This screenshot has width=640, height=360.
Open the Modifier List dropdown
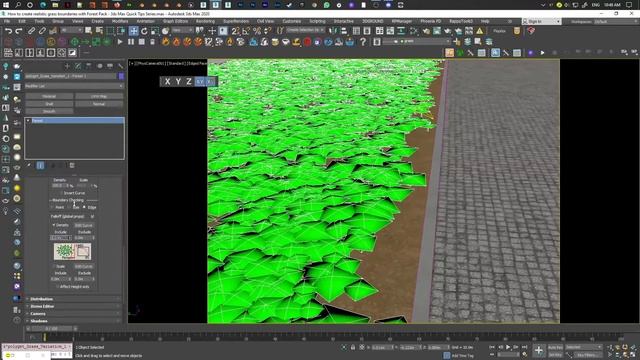pos(74,86)
